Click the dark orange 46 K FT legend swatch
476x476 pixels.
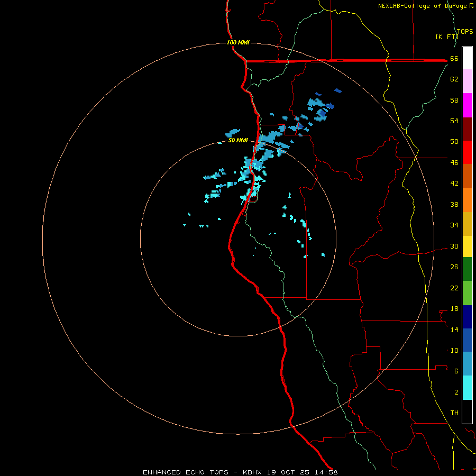click(467, 176)
